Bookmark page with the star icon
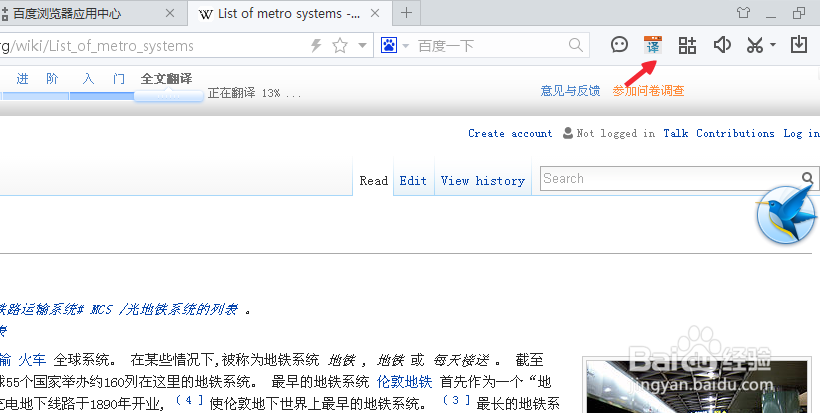The image size is (820, 413). coord(340,45)
